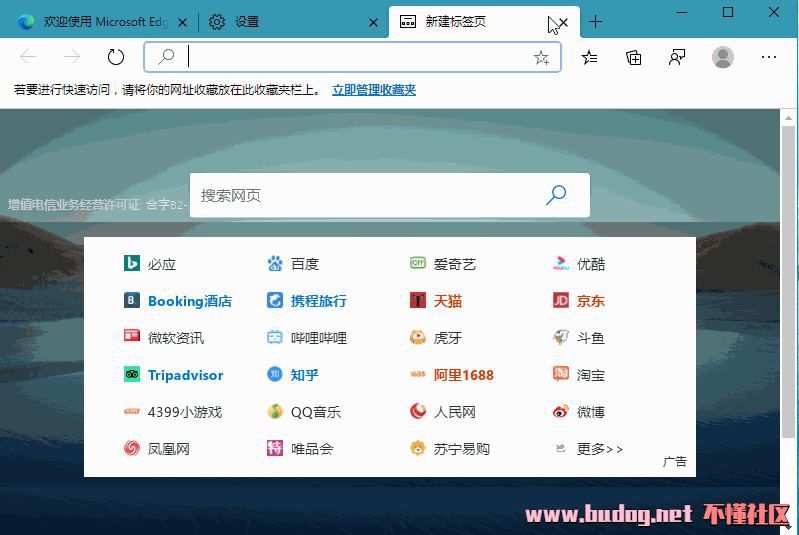Click the 知乎 blue circle icon
This screenshot has width=799, height=535.
[275, 374]
